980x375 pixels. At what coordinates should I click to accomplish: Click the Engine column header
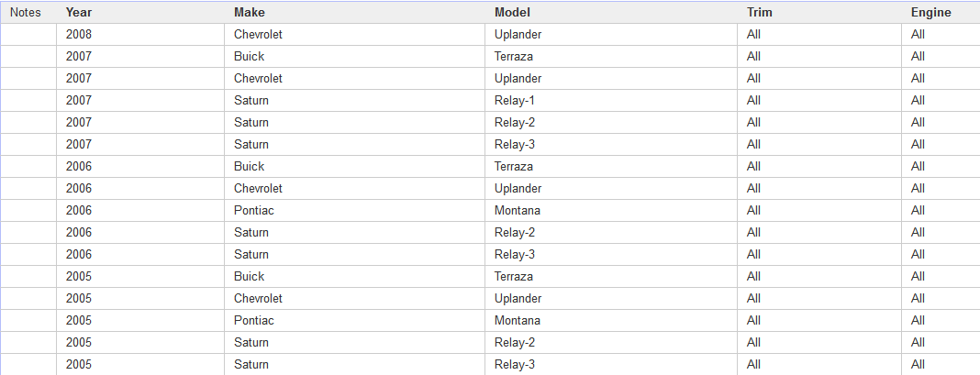pyautogui.click(x=941, y=13)
